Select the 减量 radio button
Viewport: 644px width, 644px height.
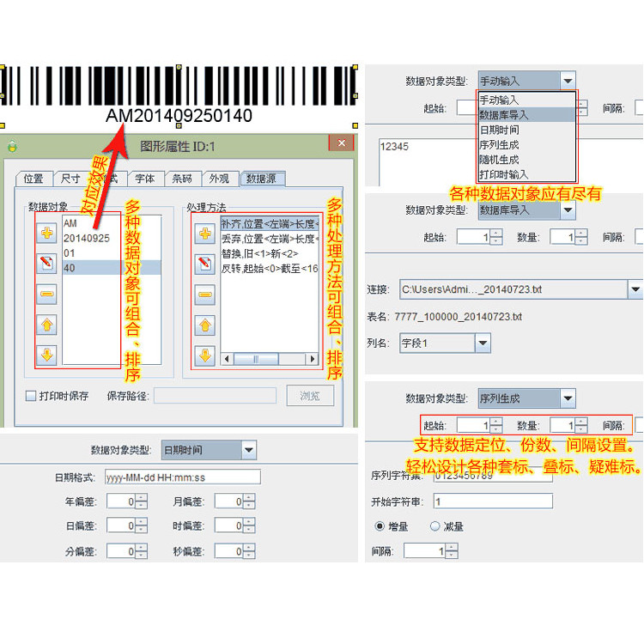point(434,526)
